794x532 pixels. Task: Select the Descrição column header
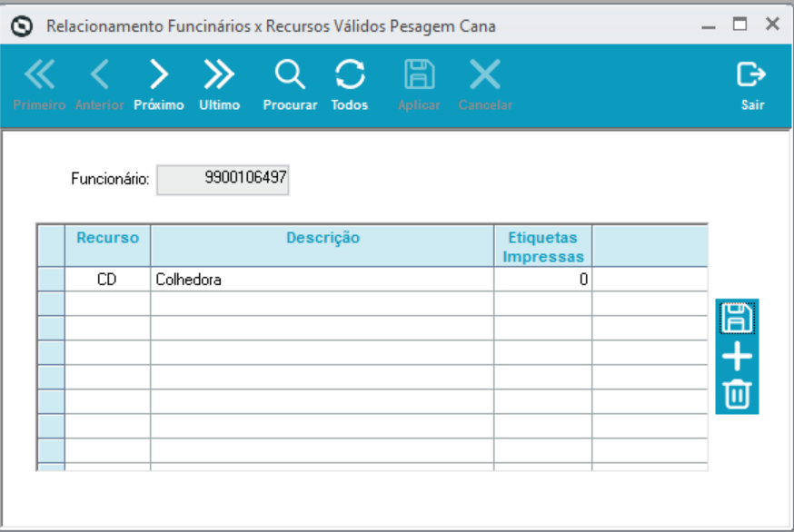[323, 239]
